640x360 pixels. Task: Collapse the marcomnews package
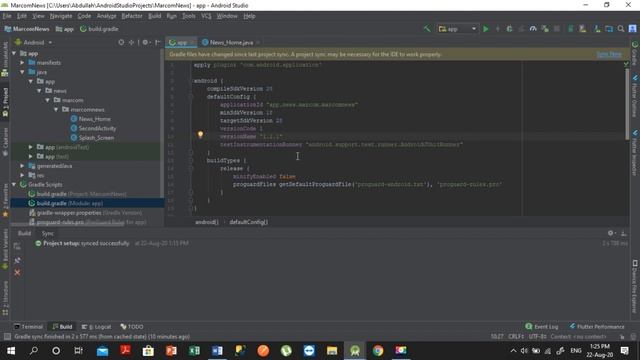pyautogui.click(x=56, y=110)
